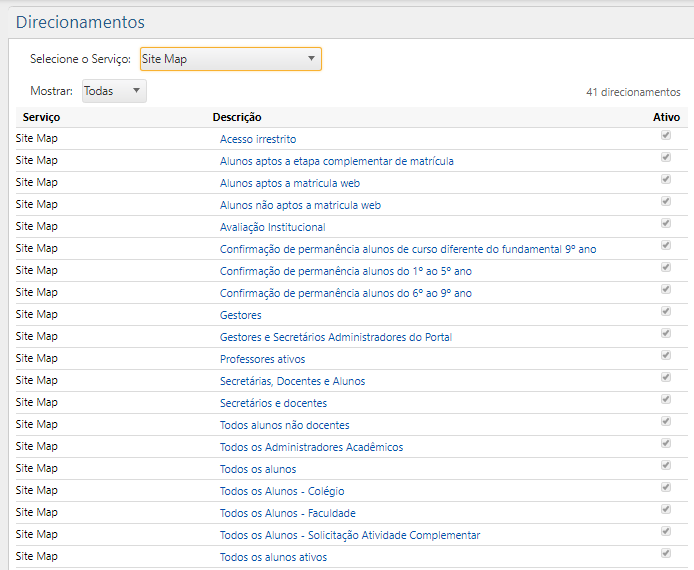
Task: Sort by the Serviço column header
Action: (x=41, y=117)
